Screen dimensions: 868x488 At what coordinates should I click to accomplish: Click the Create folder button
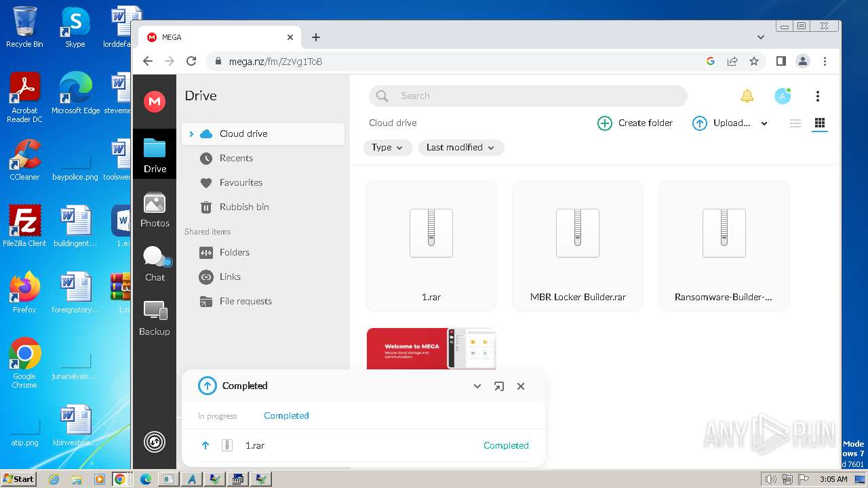click(635, 123)
